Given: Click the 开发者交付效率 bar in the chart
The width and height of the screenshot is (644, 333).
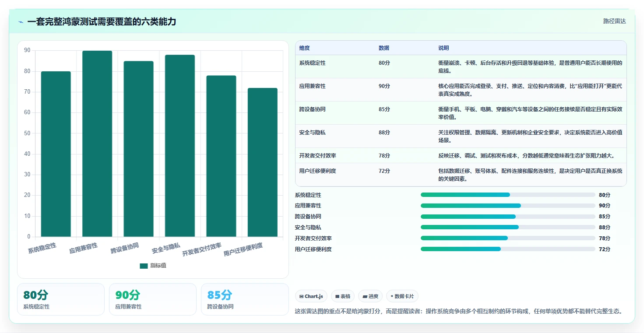Looking at the screenshot, I should 221,156.
